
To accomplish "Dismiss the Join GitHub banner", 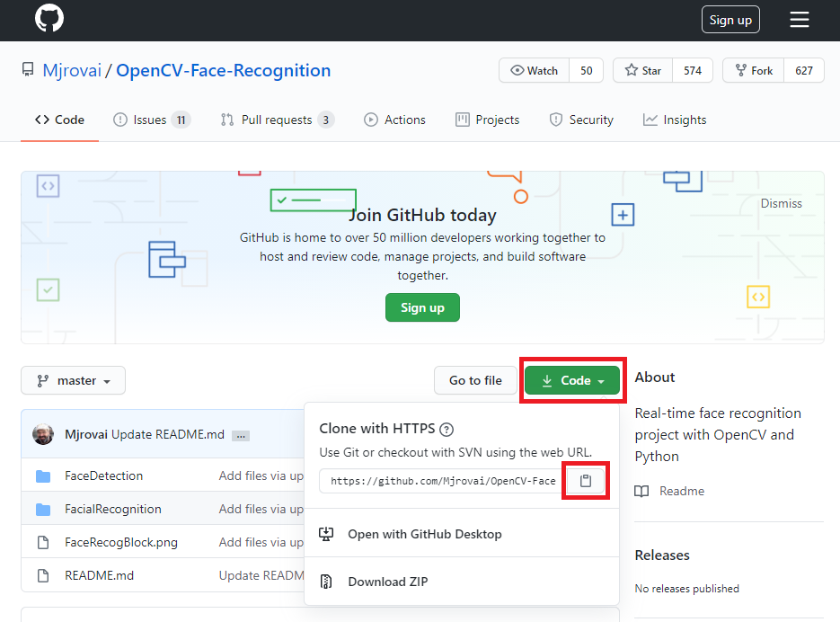I will point(781,203).
